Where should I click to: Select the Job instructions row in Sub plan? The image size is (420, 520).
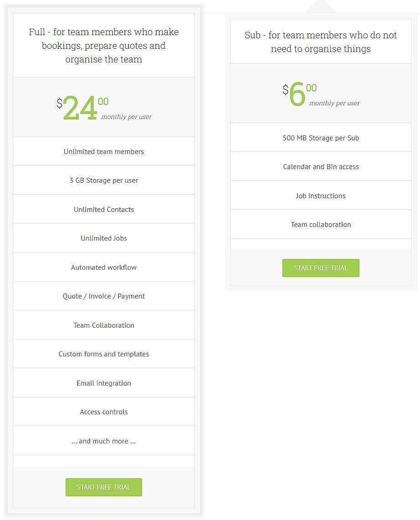(321, 195)
